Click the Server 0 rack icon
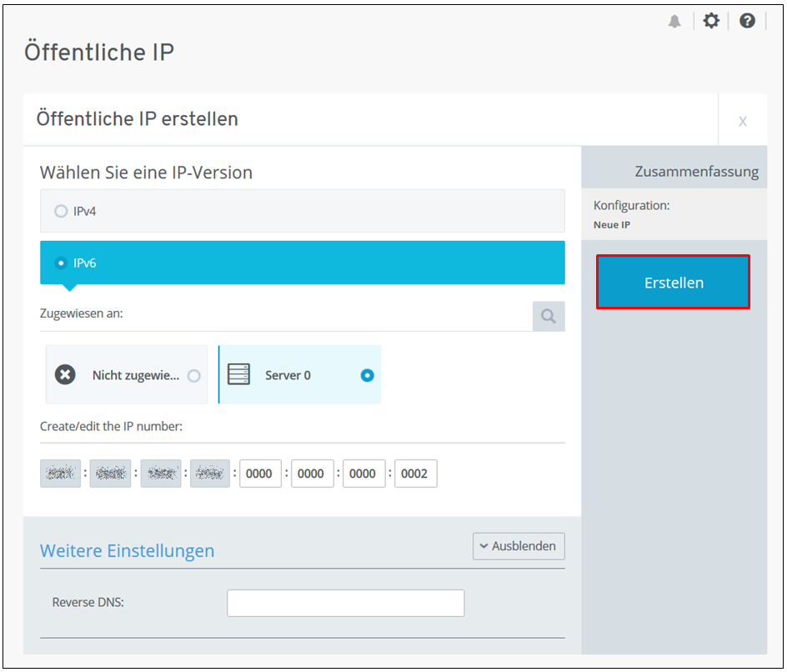Image resolution: width=787 pixels, height=672 pixels. tap(238, 375)
